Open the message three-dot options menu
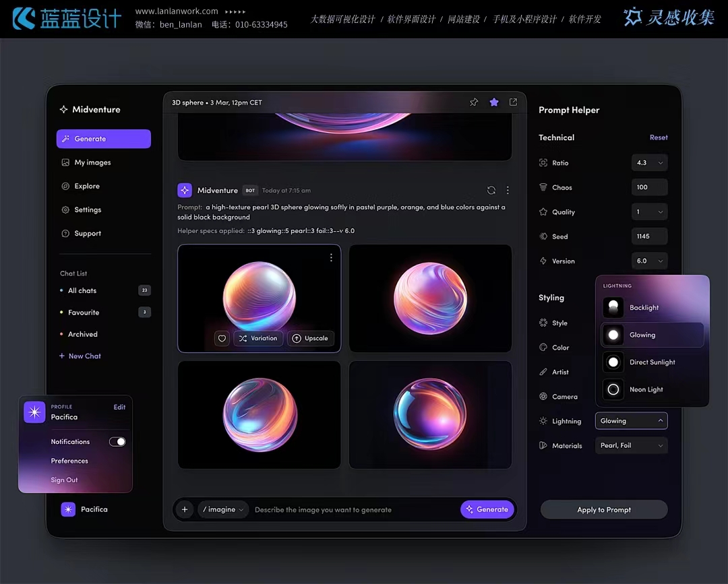Viewport: 728px width, 584px height. [508, 191]
